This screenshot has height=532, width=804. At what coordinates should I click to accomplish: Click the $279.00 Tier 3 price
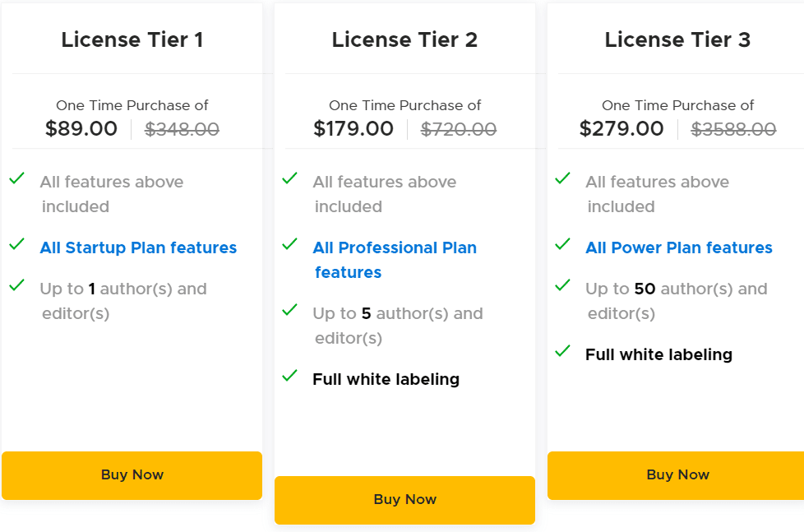[621, 129]
